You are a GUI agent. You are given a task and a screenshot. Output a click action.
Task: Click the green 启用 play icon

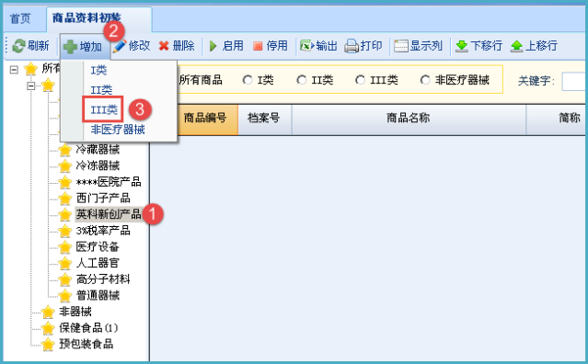(x=213, y=46)
